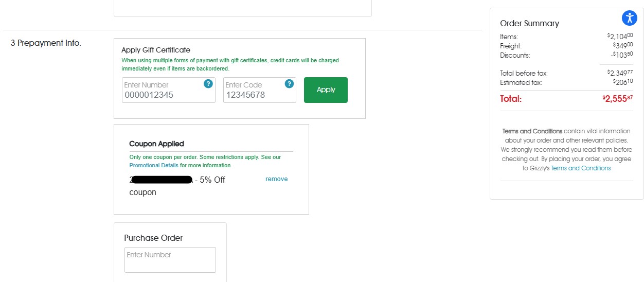The image size is (644, 282).
Task: Click the Order Summary heading
Action: coord(529,24)
